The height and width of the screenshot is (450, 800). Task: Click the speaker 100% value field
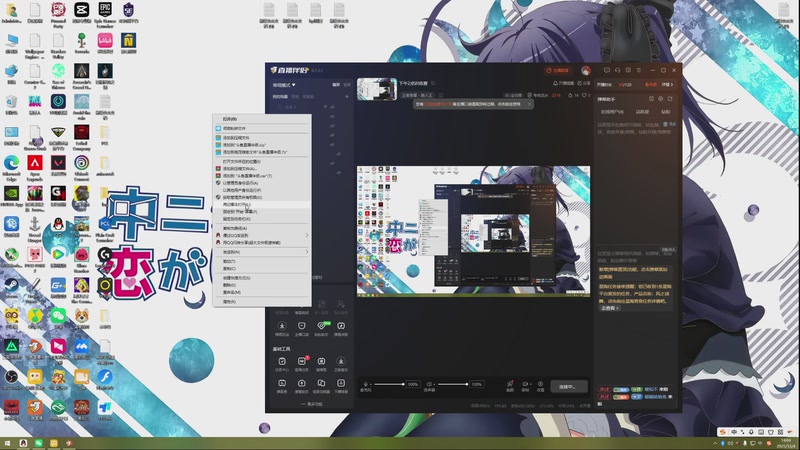pos(477,384)
